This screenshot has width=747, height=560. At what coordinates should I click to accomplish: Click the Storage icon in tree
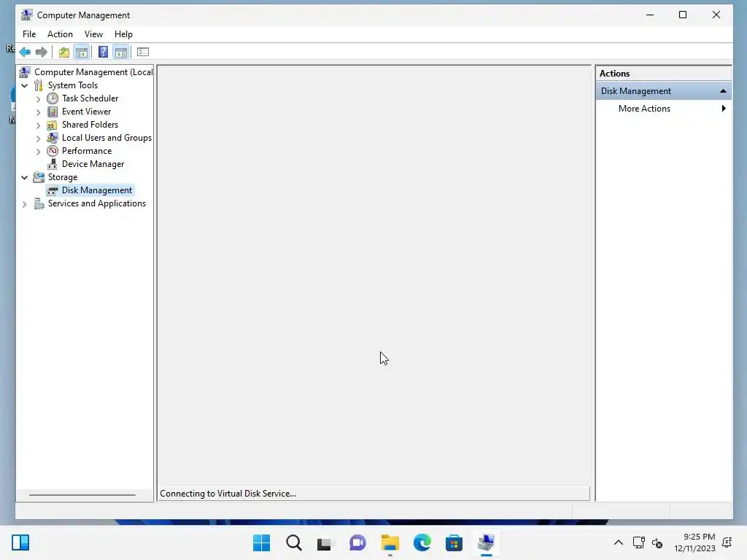[x=39, y=177]
